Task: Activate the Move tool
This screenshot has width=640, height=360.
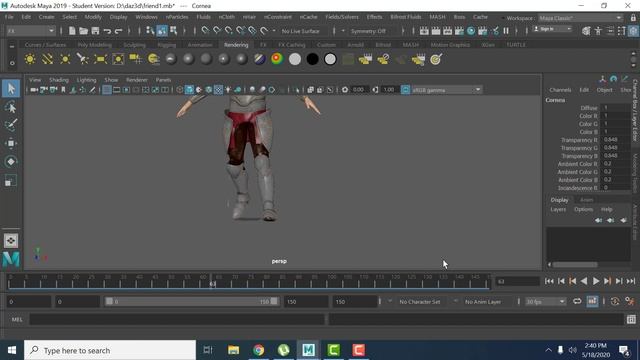Action: coord(11,143)
